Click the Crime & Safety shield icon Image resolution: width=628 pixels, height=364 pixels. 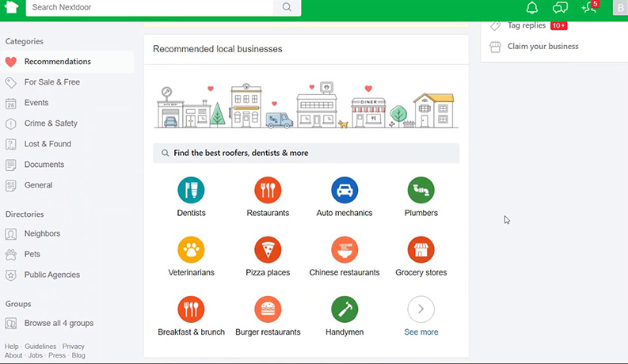point(11,123)
